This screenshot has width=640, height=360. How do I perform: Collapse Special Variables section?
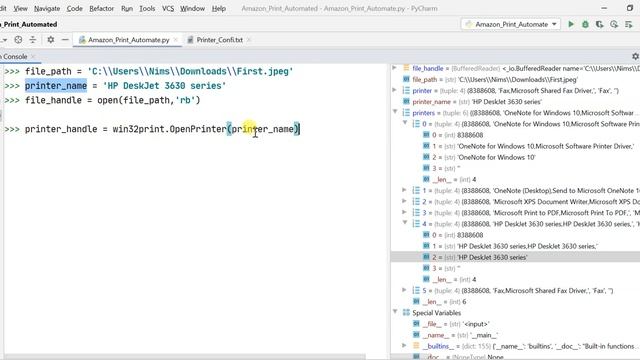point(395,312)
